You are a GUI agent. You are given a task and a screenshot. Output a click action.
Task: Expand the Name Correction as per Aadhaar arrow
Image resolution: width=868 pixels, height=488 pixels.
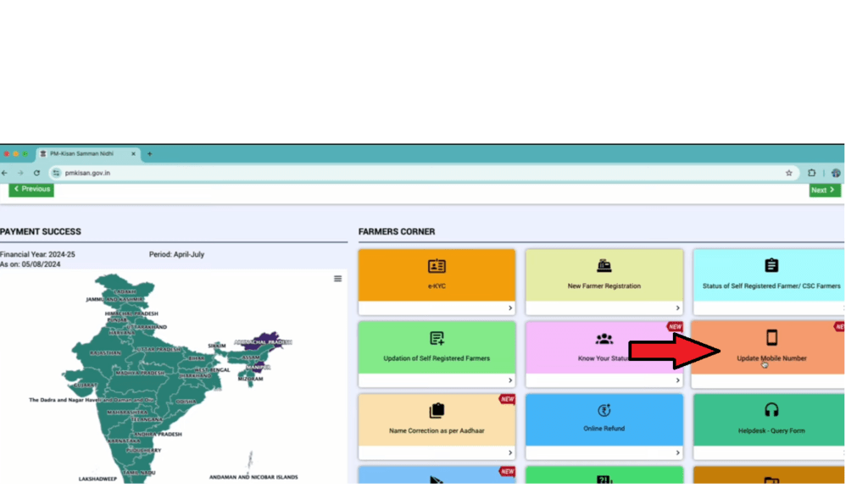510,453
